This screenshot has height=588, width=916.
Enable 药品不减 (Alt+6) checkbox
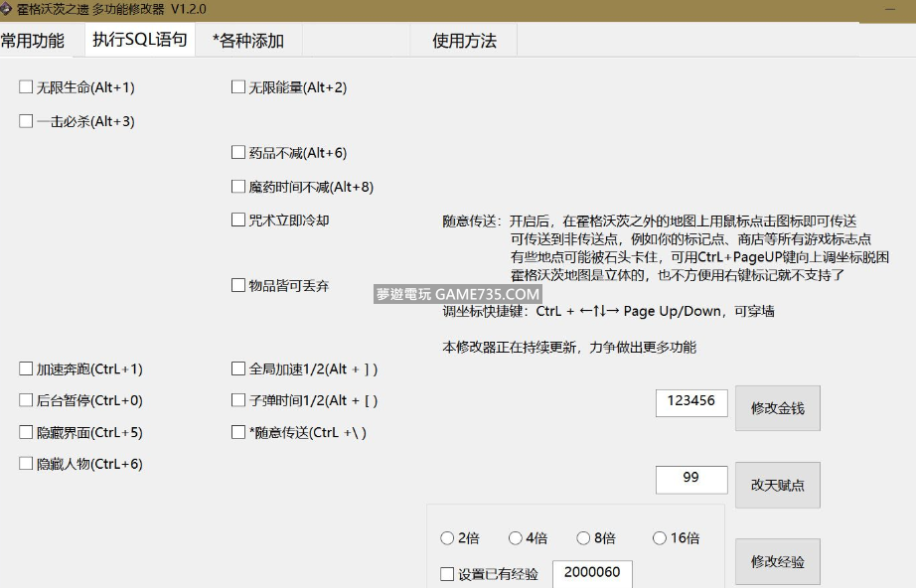pyautogui.click(x=238, y=153)
